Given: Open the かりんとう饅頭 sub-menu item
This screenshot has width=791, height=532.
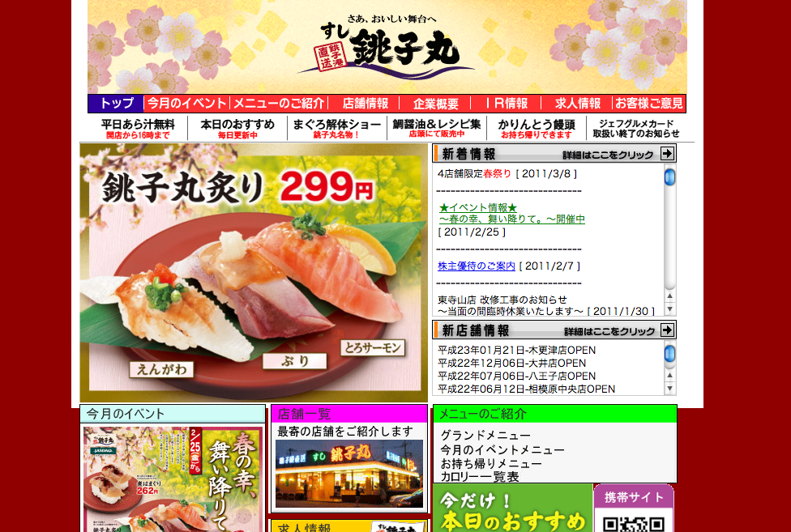Looking at the screenshot, I should (x=537, y=129).
